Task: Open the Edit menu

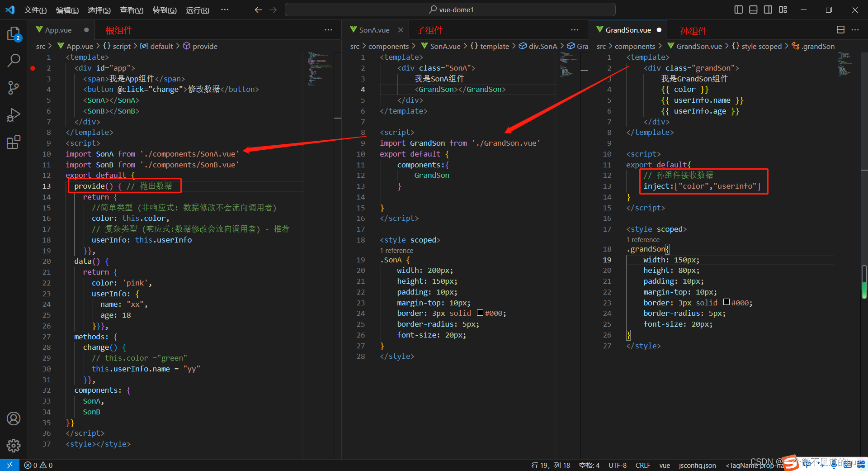Action: click(67, 10)
